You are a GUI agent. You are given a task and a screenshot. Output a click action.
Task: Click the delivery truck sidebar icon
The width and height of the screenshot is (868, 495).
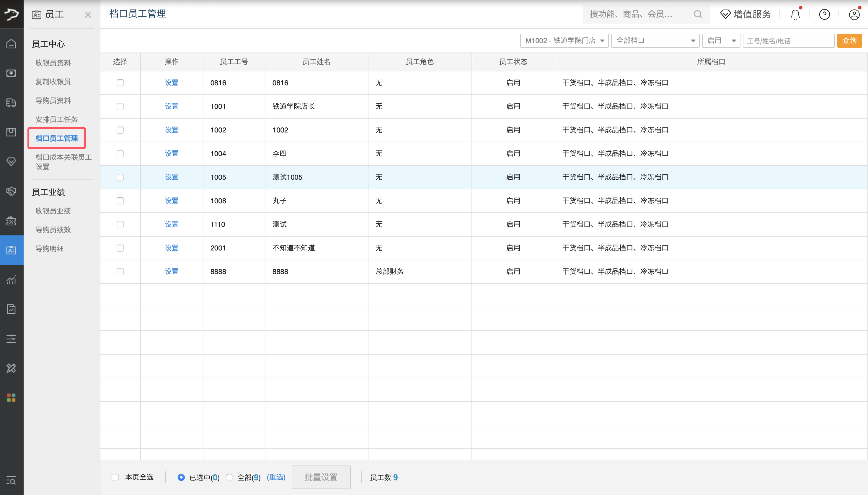tap(11, 103)
